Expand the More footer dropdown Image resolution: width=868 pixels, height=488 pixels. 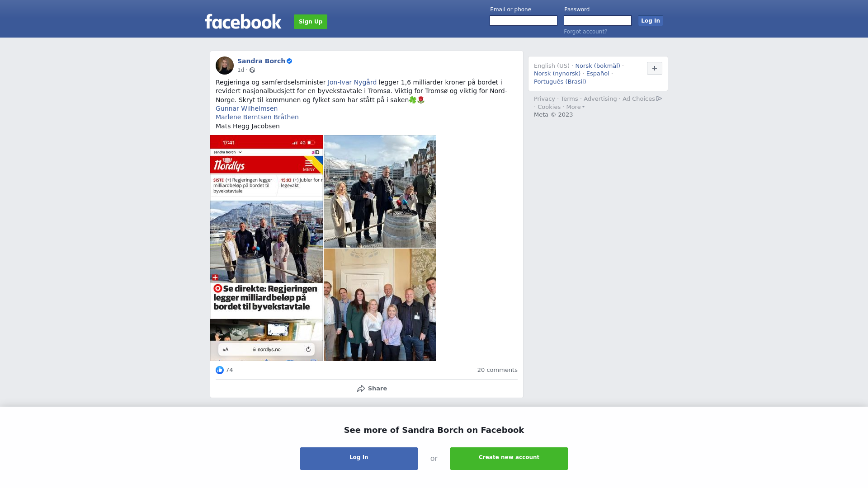(575, 107)
